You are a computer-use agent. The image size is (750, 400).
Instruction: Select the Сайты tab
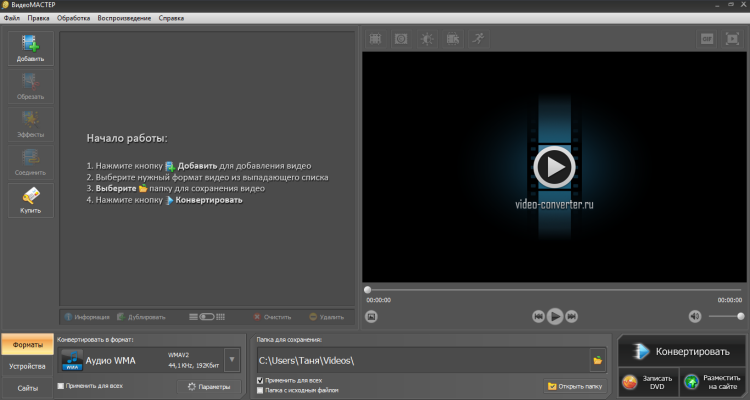coord(28,388)
